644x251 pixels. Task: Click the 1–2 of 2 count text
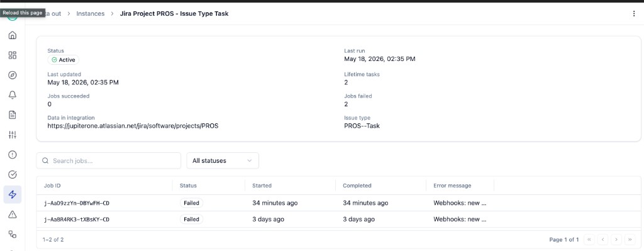(x=53, y=239)
